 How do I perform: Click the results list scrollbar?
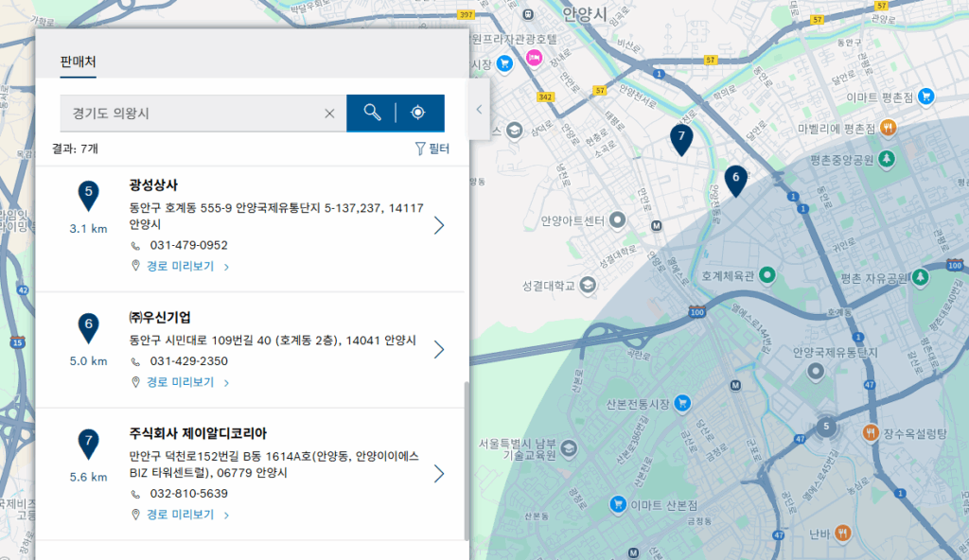click(x=466, y=461)
